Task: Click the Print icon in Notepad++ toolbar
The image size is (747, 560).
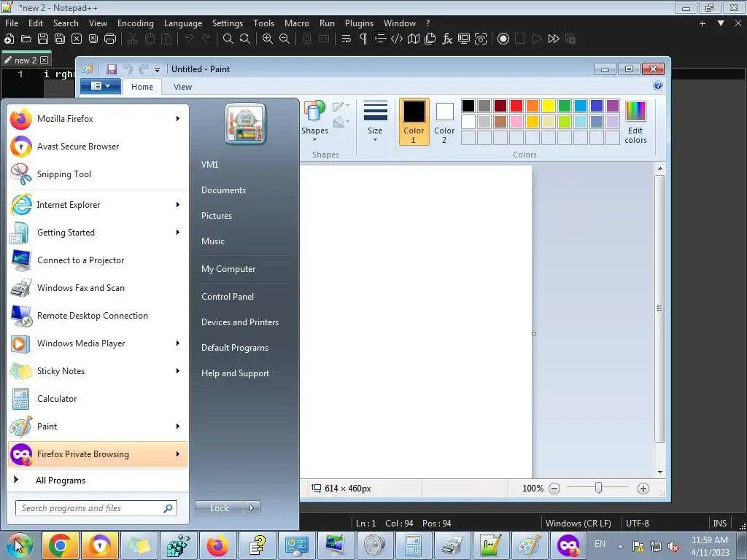Action: pos(110,39)
